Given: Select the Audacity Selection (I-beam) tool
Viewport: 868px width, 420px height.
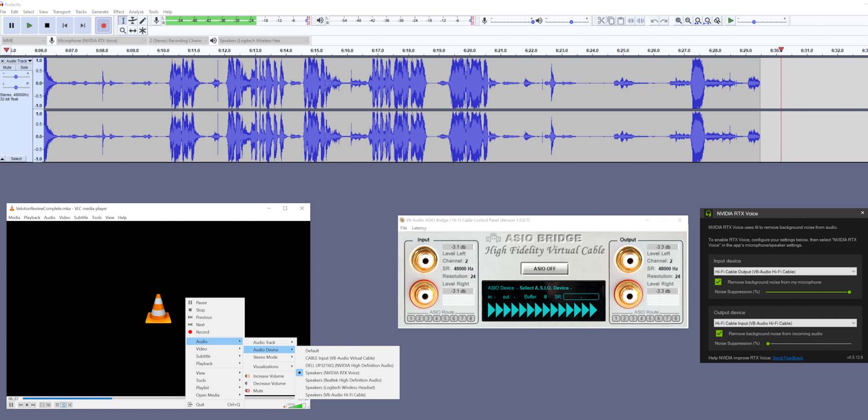Looking at the screenshot, I should (x=123, y=21).
